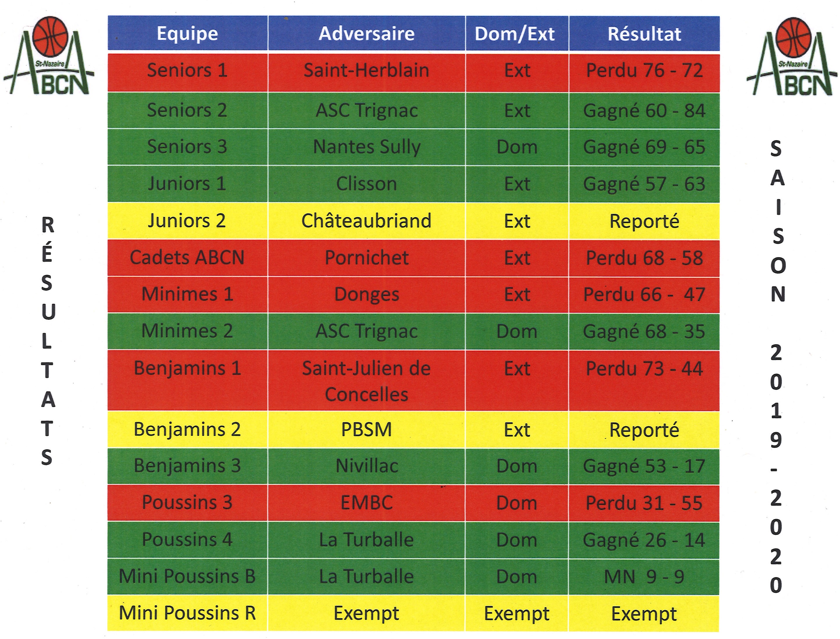Screen dimensions: 840x639
Task: Select the Nantes Sully opponent cell
Action: [366, 147]
